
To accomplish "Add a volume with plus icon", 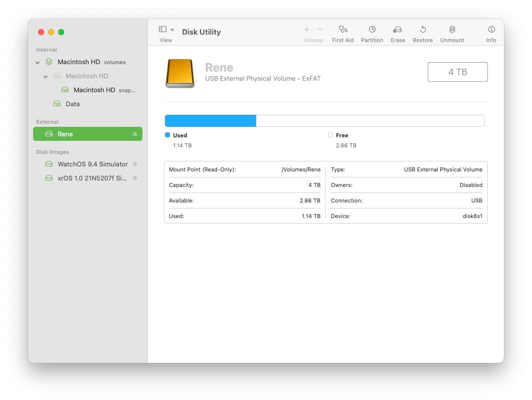I will pos(307,30).
